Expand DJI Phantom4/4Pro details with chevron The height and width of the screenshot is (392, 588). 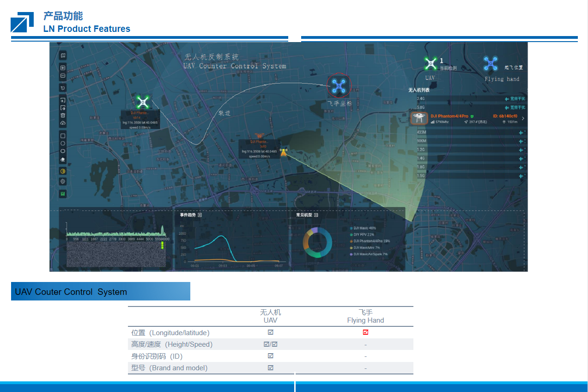click(523, 119)
